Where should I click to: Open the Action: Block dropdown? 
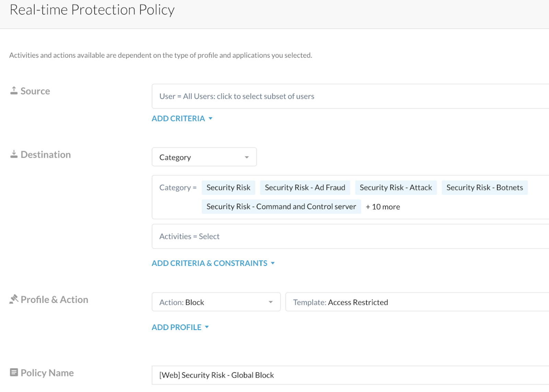click(216, 302)
